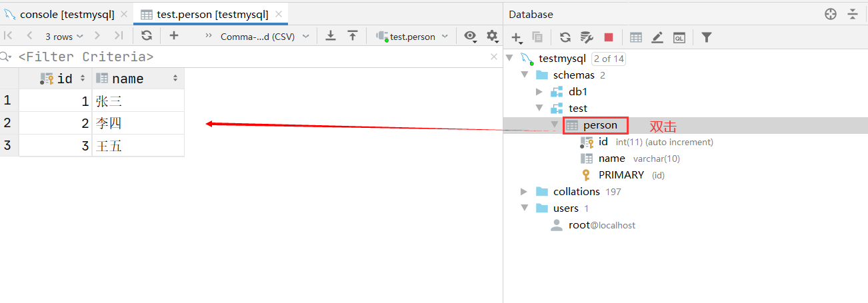The height and width of the screenshot is (303, 868).
Task: Click the Database panel title
Action: tap(531, 15)
